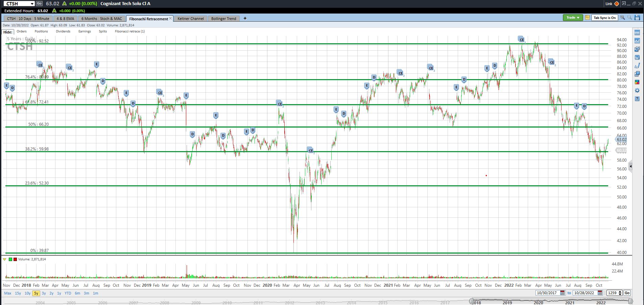Switch to CTSH : 10 Days : 5 Minute tab

click(x=28, y=19)
